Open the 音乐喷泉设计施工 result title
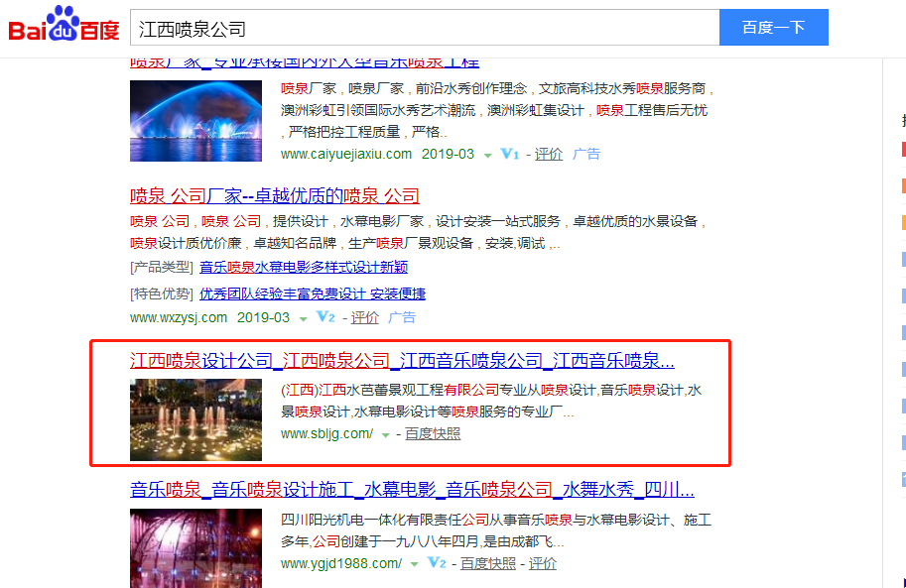The image size is (906, 588). click(412, 489)
